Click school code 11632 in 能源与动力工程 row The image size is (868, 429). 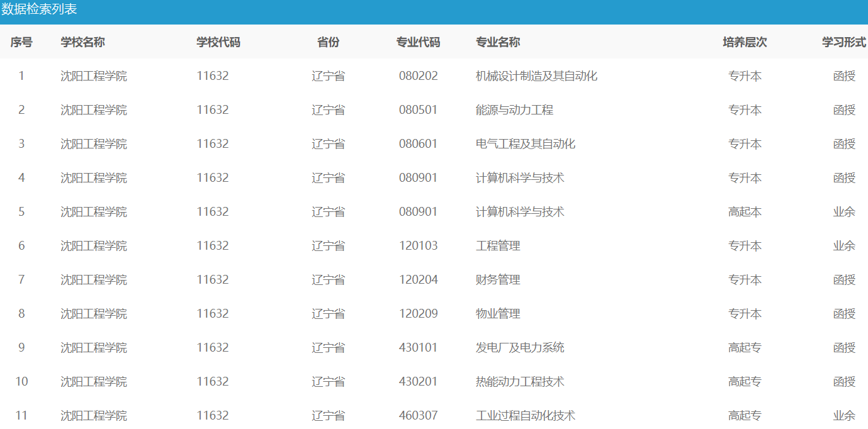(x=213, y=110)
